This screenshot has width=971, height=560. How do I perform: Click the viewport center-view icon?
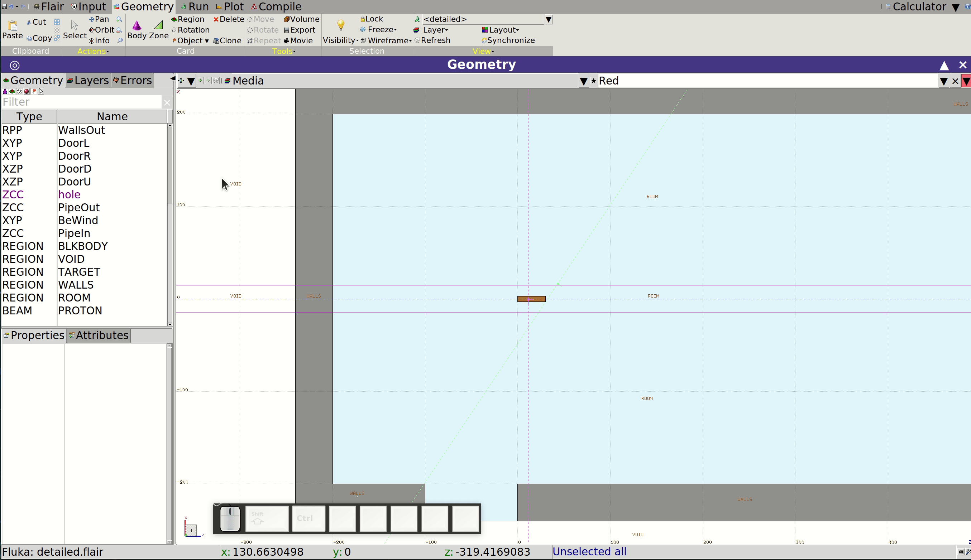[x=181, y=81]
